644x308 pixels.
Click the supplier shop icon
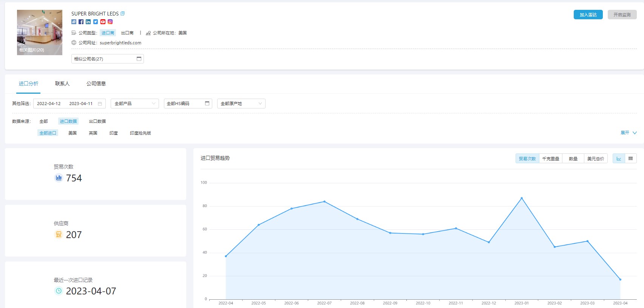click(x=59, y=234)
